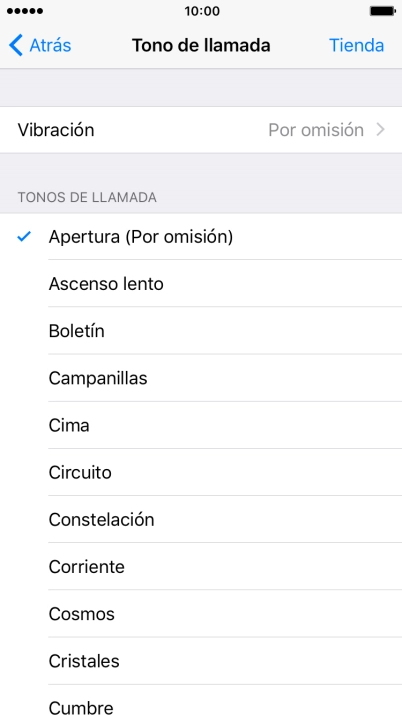402x715 pixels.
Task: Select the Cumbre ringtone
Action: (x=201, y=700)
